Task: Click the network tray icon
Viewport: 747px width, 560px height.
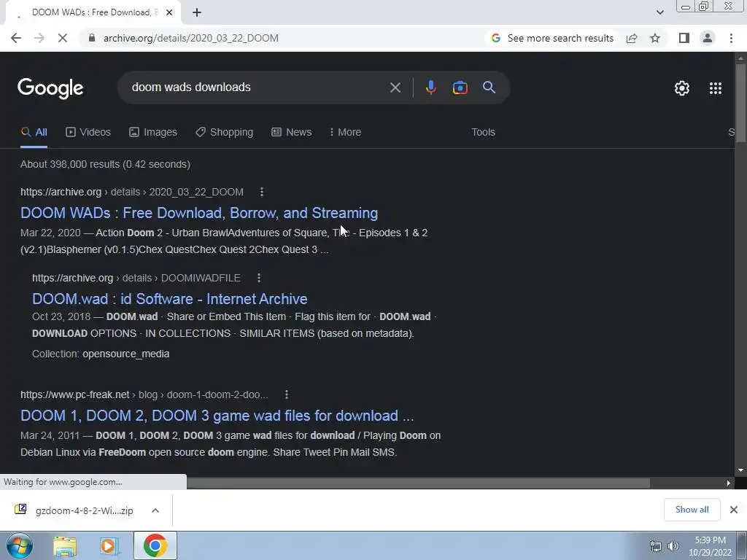Action: point(656,546)
